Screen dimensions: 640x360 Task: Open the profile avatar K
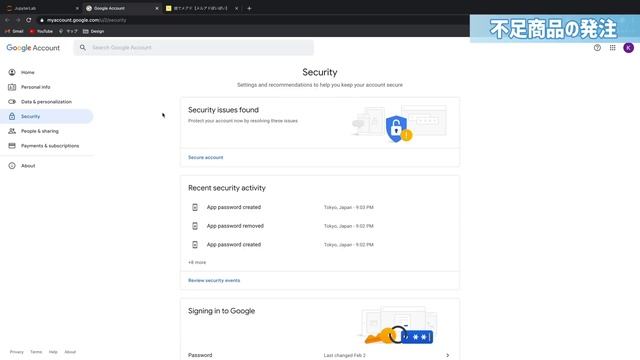629,48
